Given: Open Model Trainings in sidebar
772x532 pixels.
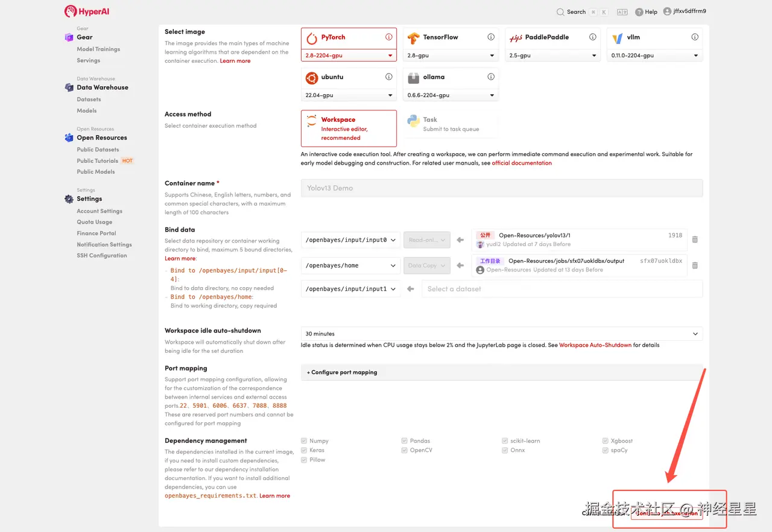Looking at the screenshot, I should pos(98,49).
